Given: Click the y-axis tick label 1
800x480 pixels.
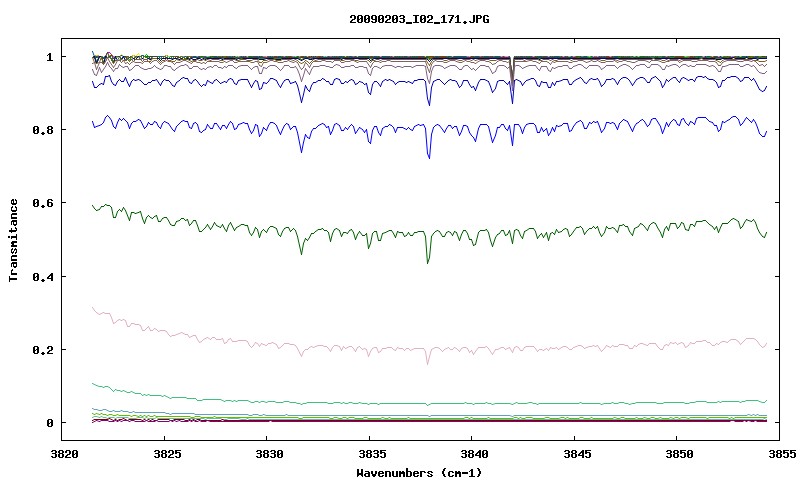Looking at the screenshot, I should [x=49, y=57].
